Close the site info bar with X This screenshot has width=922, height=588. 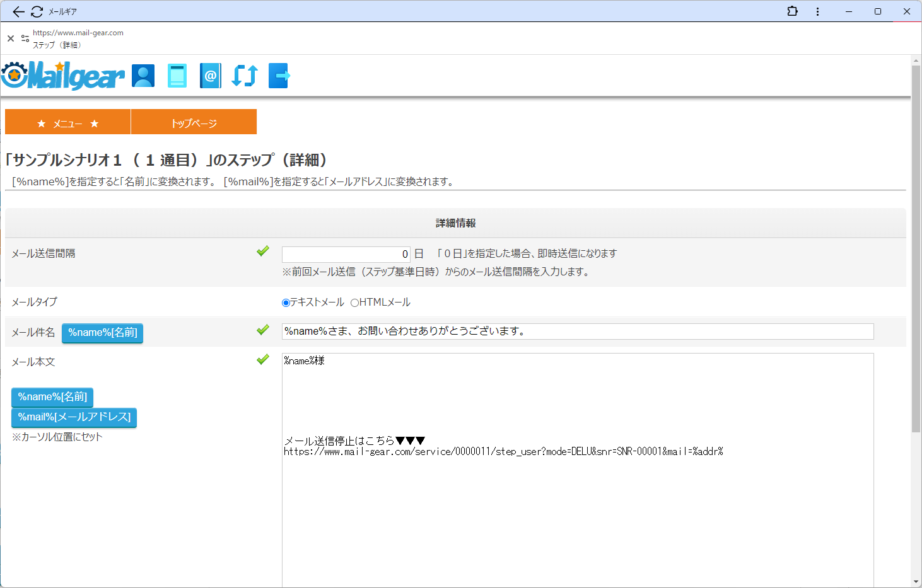(11, 38)
